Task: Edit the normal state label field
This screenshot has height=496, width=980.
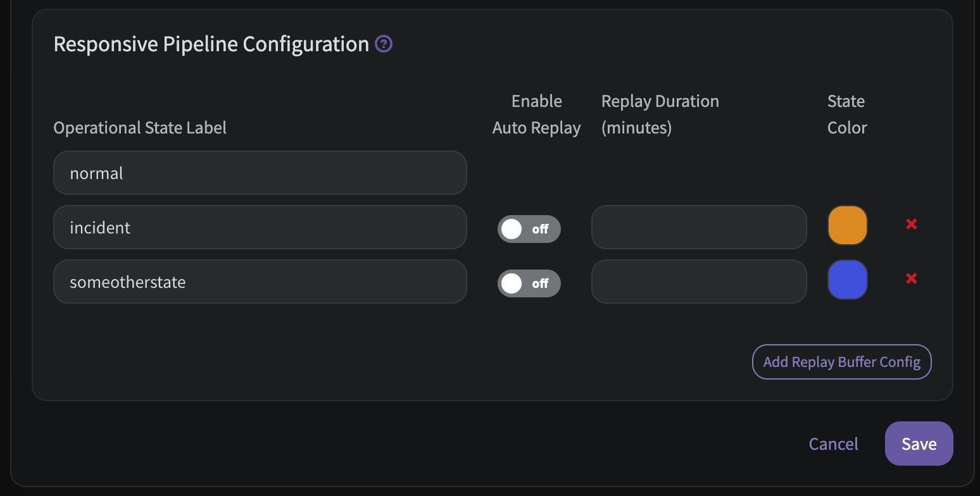Action: 260,173
